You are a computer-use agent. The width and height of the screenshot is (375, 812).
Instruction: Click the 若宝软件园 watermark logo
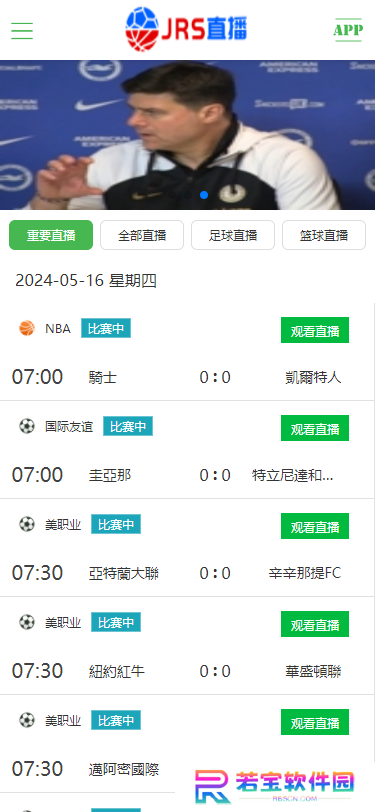(275, 786)
